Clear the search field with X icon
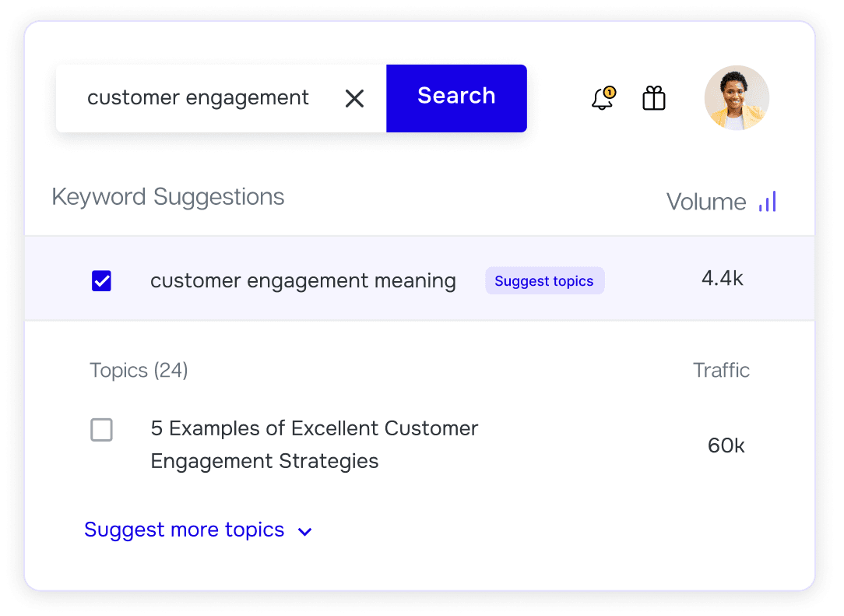This screenshot has height=616, width=844. tap(354, 99)
